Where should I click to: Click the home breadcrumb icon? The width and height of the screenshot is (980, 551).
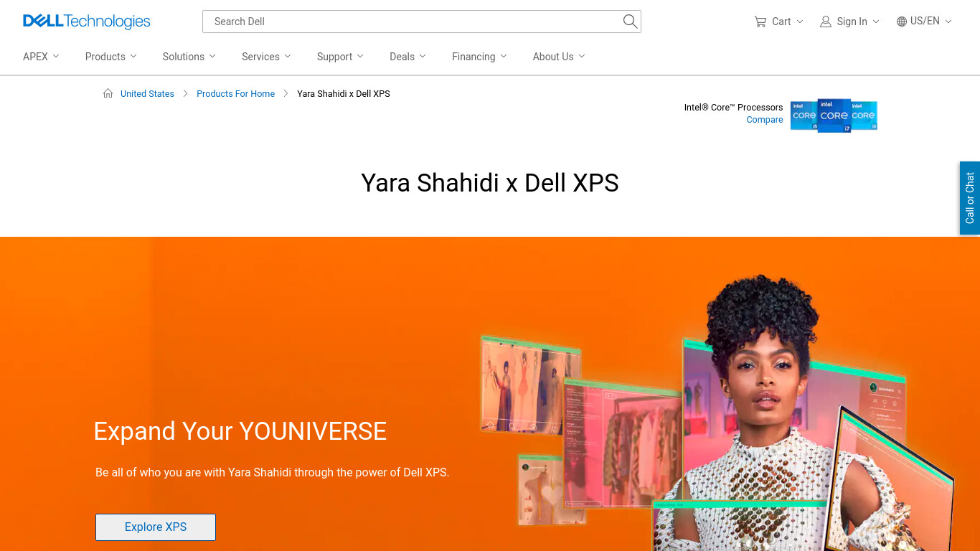click(108, 93)
